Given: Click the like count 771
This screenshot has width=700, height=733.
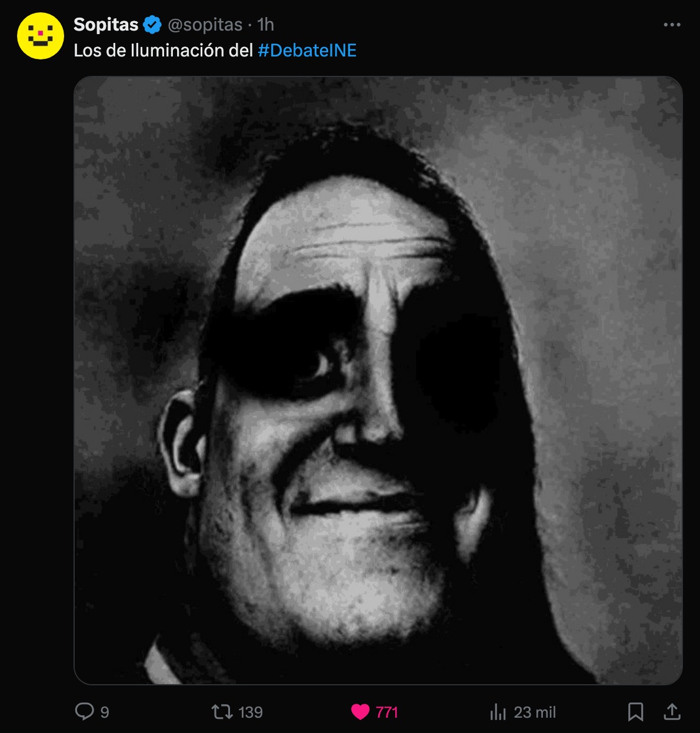Looking at the screenshot, I should click(x=387, y=712).
